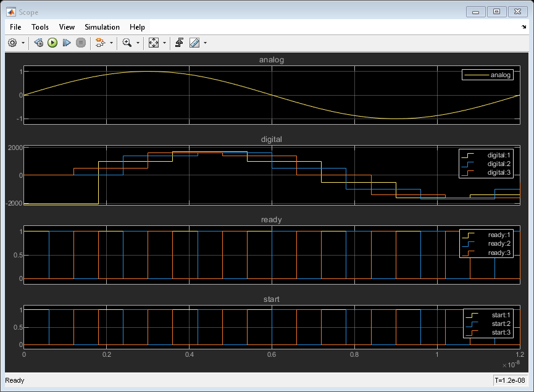The height and width of the screenshot is (392, 534).
Task: Click the Stop simulation button
Action: coord(80,43)
